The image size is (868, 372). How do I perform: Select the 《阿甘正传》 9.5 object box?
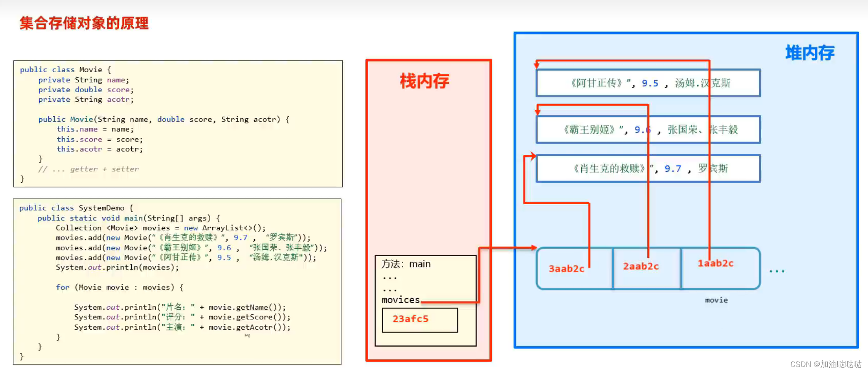pyautogui.click(x=648, y=83)
